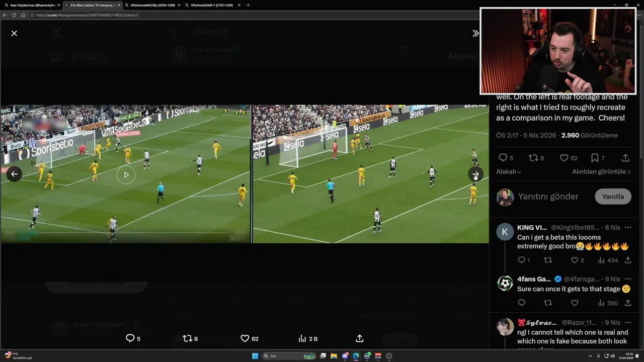Go to next photo with right arrow
644x362 pixels.
[x=475, y=174]
